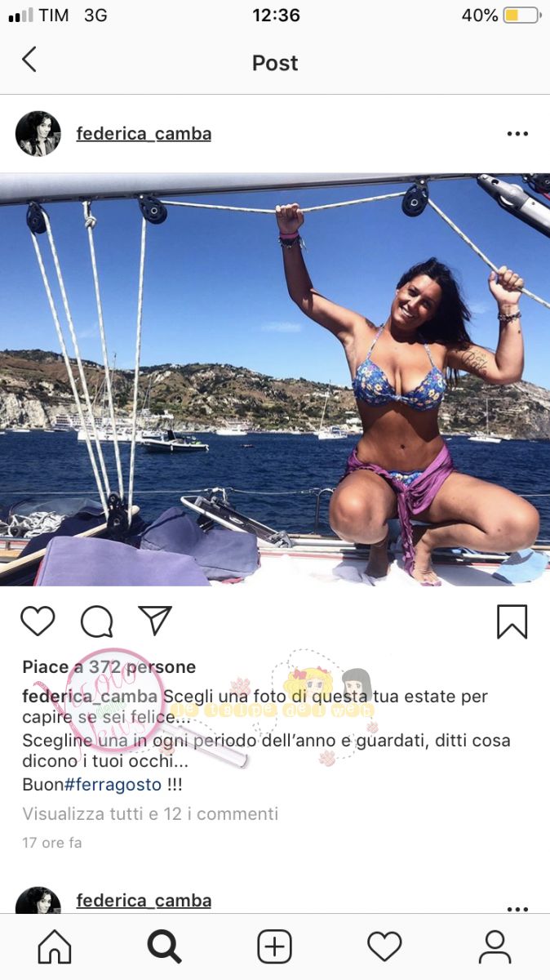Tap the battery indicator in status bar
The height and width of the screenshot is (980, 550).
pyautogui.click(x=522, y=16)
